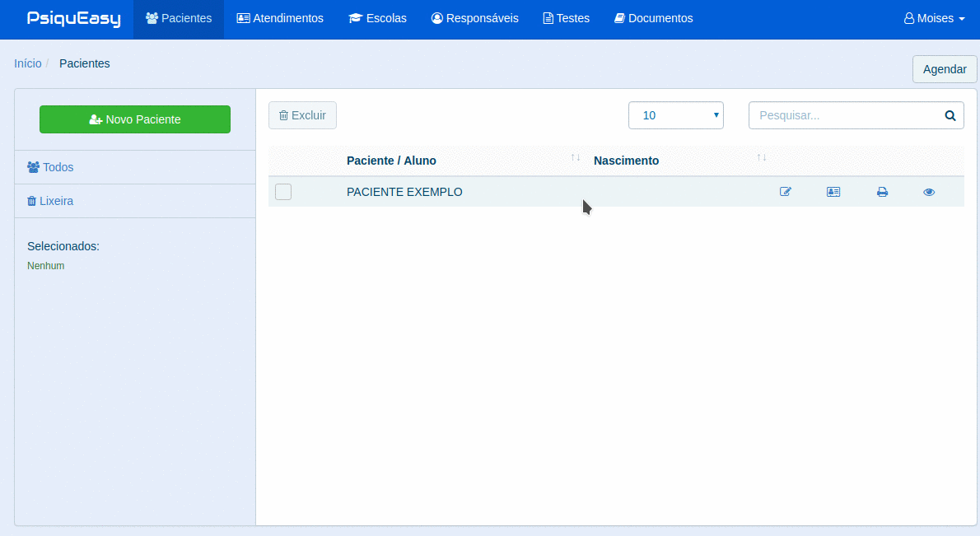
Task: Click the PsiquEasy logo
Action: [74, 19]
